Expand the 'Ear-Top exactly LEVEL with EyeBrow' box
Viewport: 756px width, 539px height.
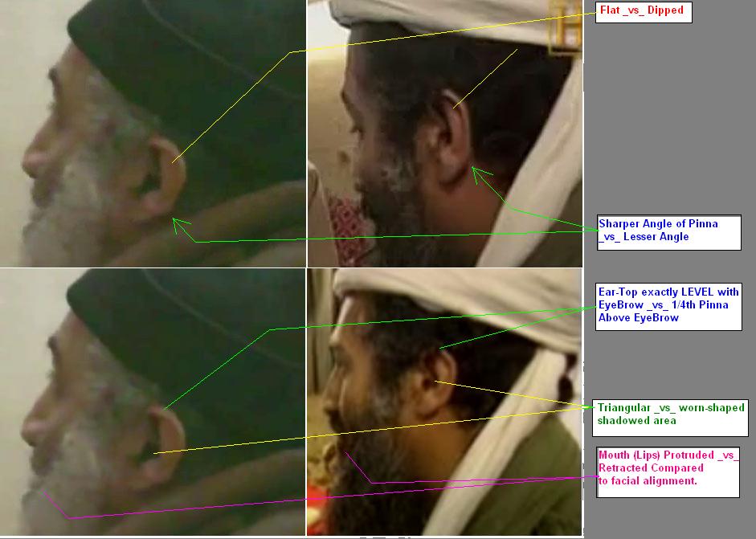(668, 305)
